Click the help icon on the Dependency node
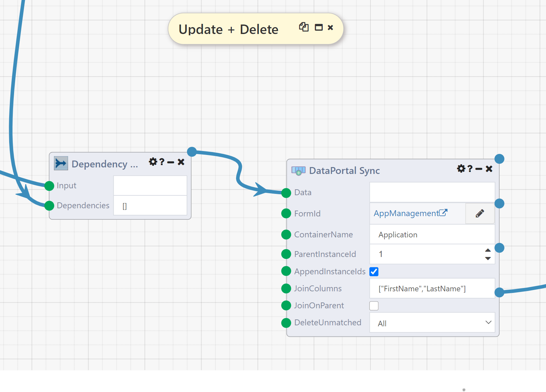 coord(162,162)
